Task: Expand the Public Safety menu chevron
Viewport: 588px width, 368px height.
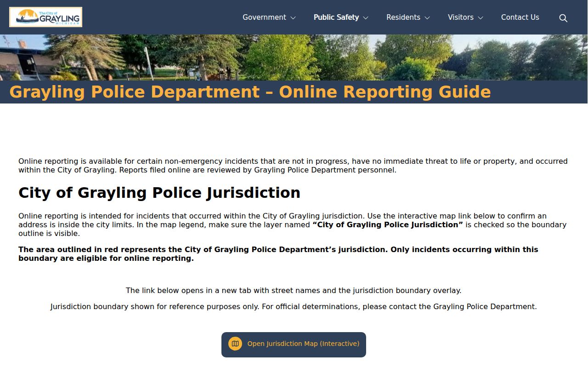Action: point(366,17)
